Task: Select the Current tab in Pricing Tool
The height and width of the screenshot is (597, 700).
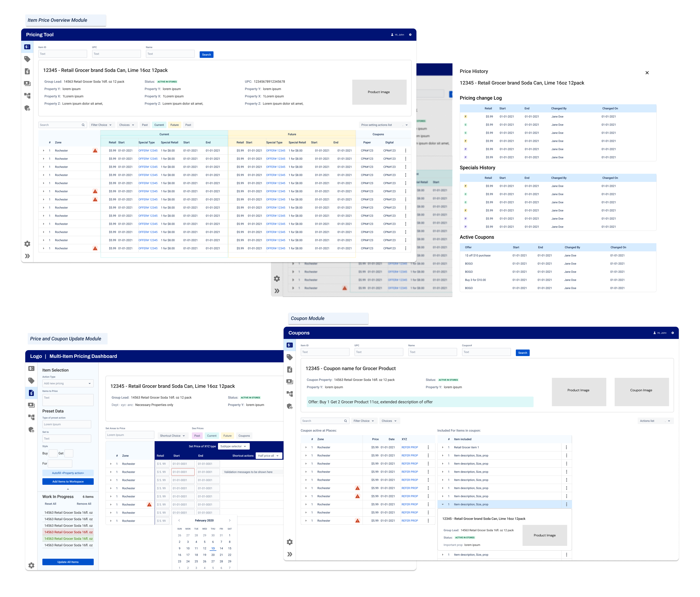Action: [159, 125]
